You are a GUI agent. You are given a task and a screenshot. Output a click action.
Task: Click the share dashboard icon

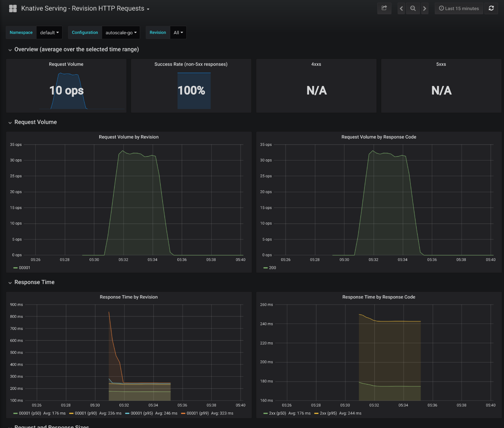(x=384, y=8)
